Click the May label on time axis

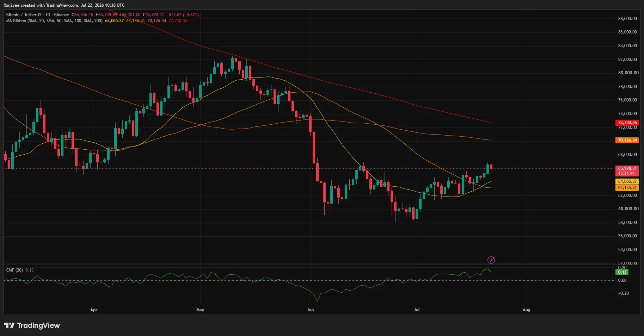[x=200, y=310]
